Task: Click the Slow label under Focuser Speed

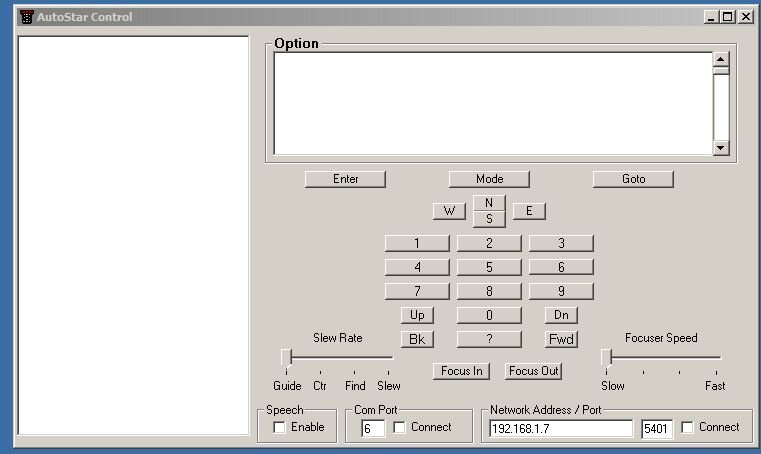Action: tap(612, 386)
